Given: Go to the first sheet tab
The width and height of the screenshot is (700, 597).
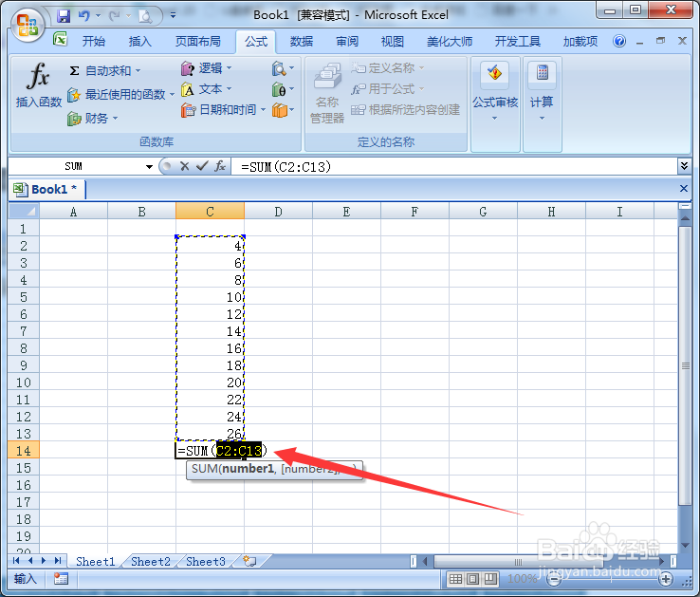Looking at the screenshot, I should tap(16, 560).
